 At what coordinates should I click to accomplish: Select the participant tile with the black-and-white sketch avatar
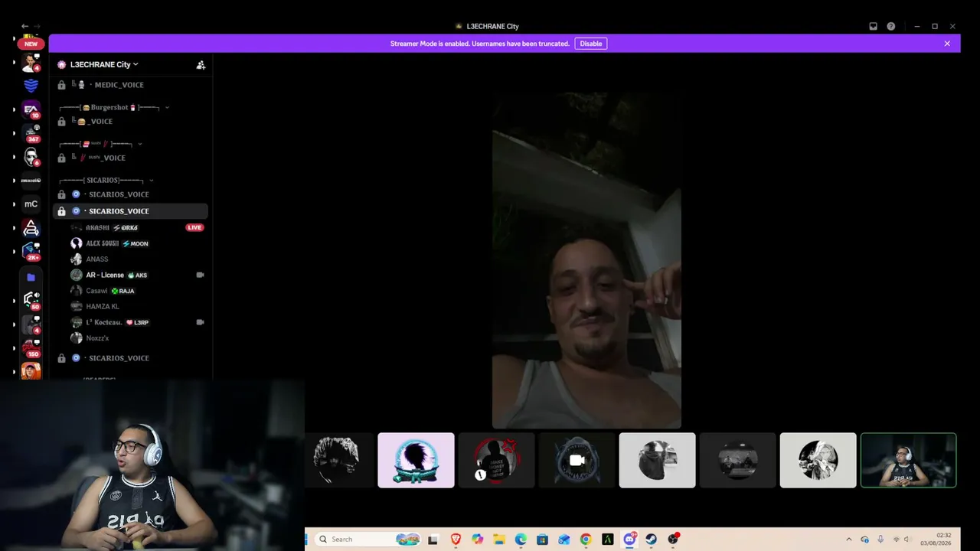pyautogui.click(x=818, y=460)
